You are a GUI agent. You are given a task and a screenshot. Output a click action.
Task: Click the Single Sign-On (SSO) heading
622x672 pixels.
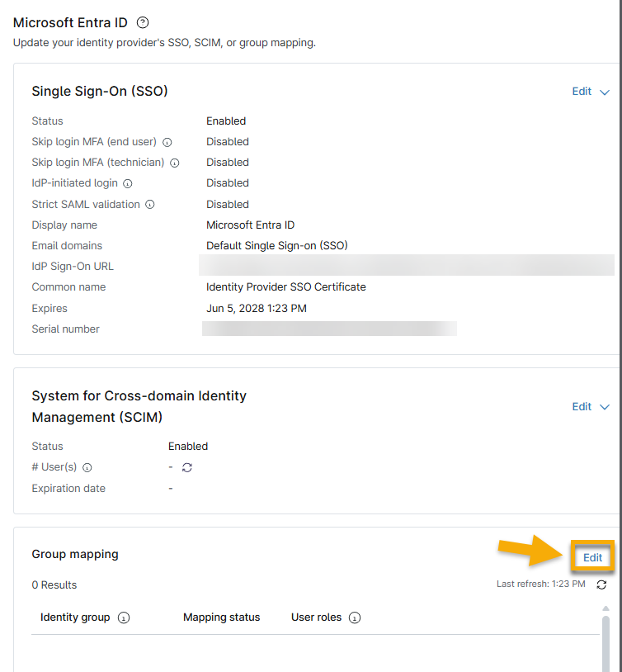click(x=99, y=91)
